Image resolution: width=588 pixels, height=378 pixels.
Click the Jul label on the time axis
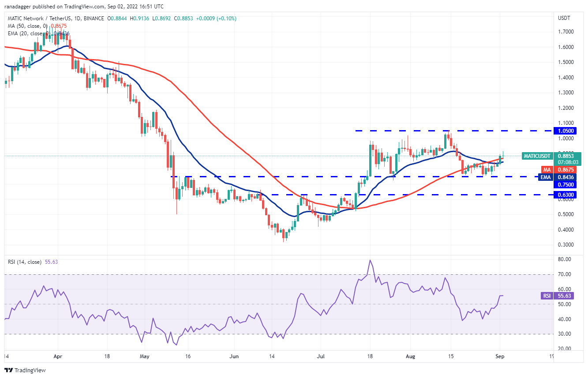pos(322,356)
